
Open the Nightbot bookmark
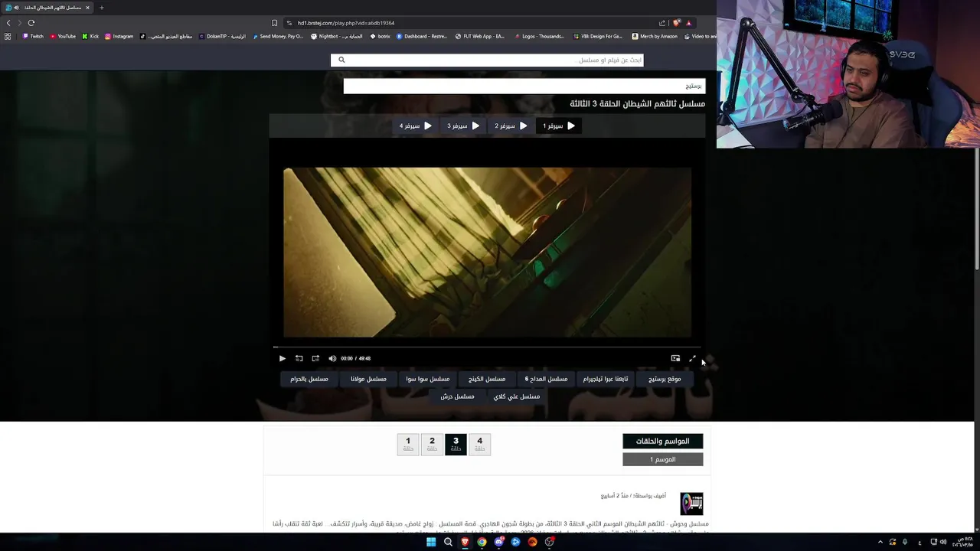click(x=337, y=36)
